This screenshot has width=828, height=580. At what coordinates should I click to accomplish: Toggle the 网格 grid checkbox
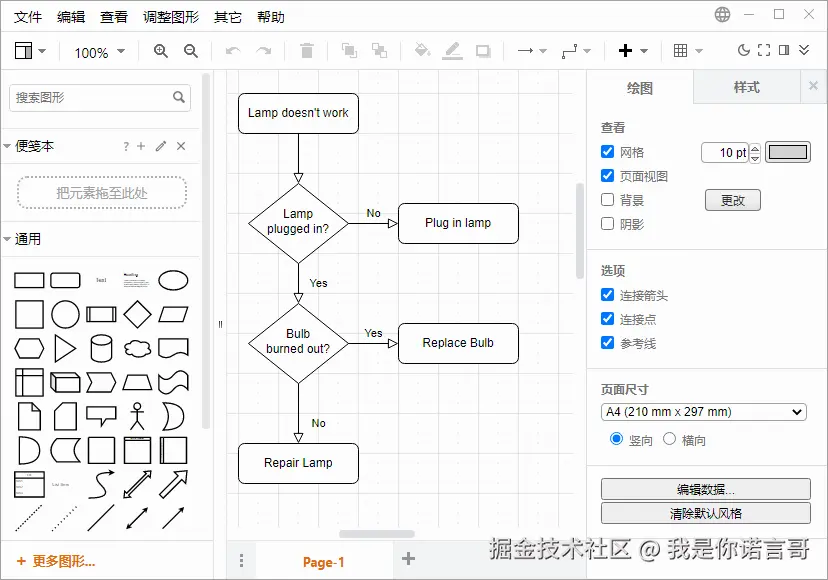click(x=607, y=152)
